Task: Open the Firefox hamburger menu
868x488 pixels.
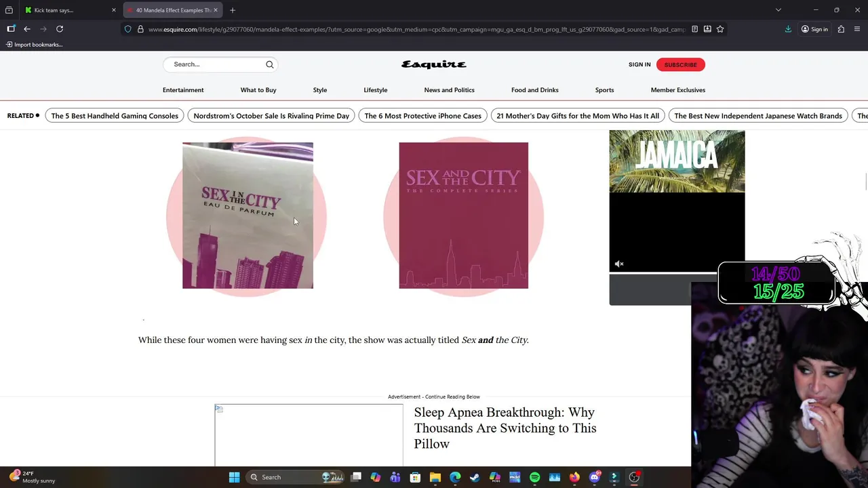Action: [857, 29]
